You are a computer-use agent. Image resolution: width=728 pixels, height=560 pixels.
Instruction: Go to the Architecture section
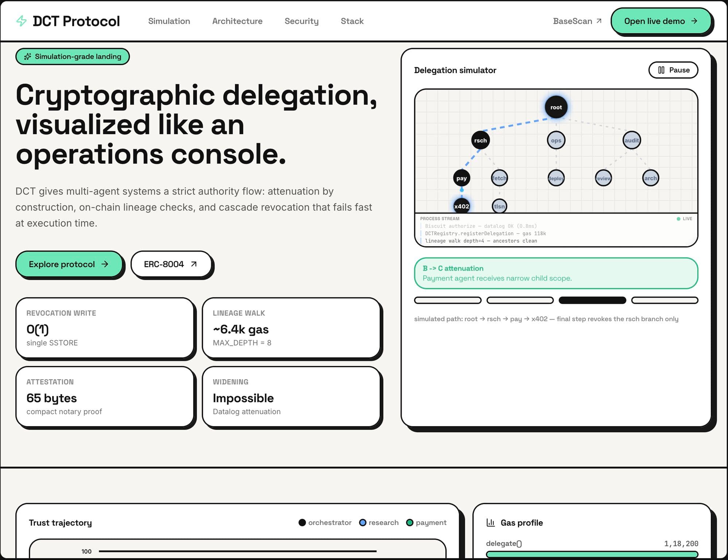(237, 21)
